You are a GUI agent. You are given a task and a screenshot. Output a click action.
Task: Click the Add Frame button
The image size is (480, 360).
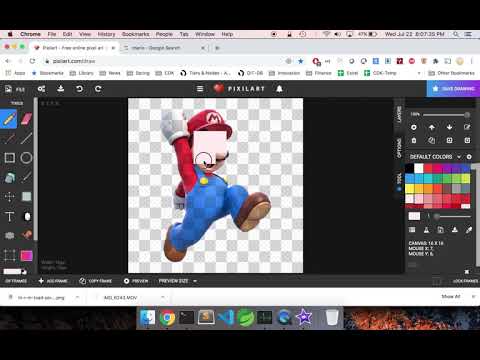(53, 281)
